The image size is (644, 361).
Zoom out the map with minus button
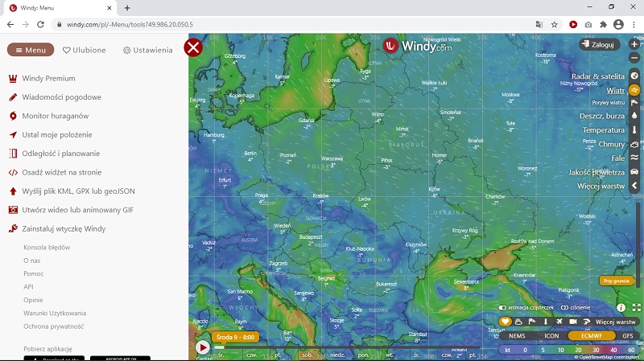point(634,58)
